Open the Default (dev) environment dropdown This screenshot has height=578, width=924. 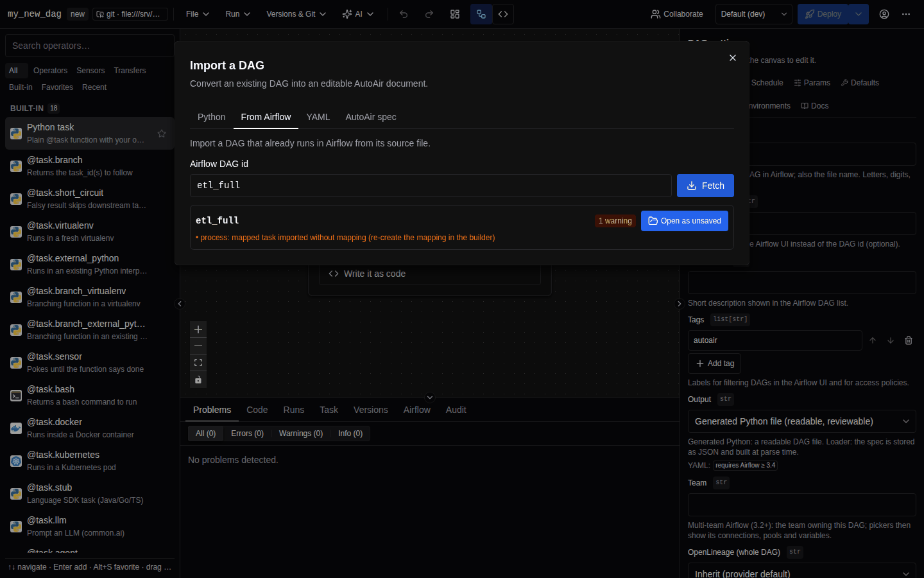click(x=754, y=14)
